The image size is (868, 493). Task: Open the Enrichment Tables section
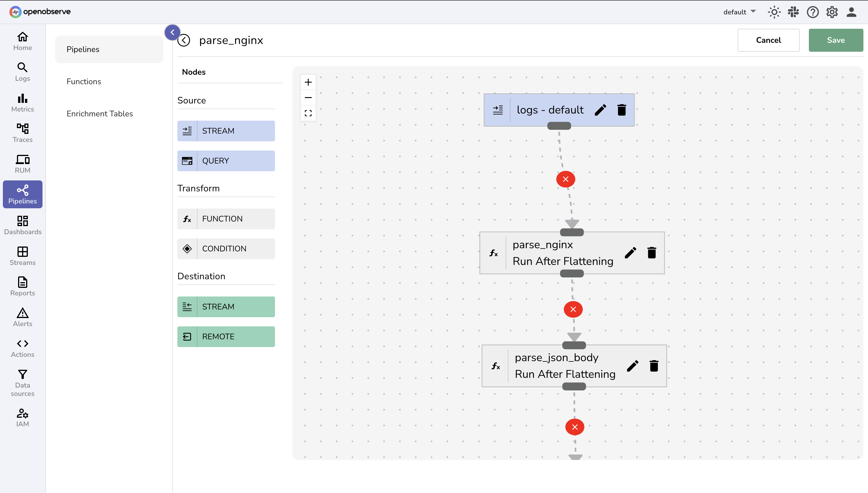click(x=99, y=113)
